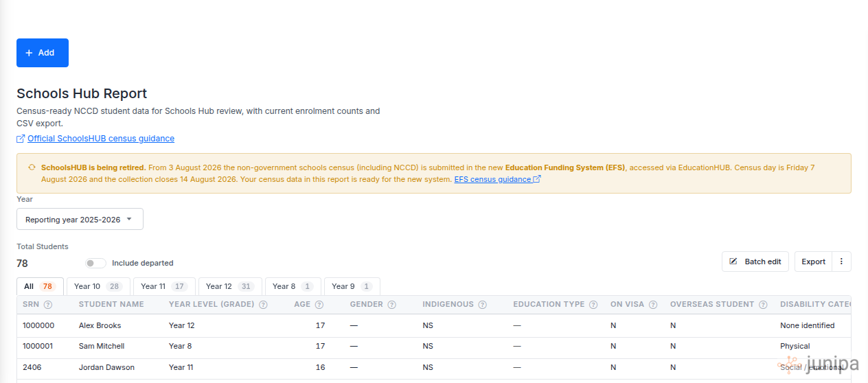The image size is (868, 383).
Task: Open the more options kebab menu beside Export
Action: point(842,262)
